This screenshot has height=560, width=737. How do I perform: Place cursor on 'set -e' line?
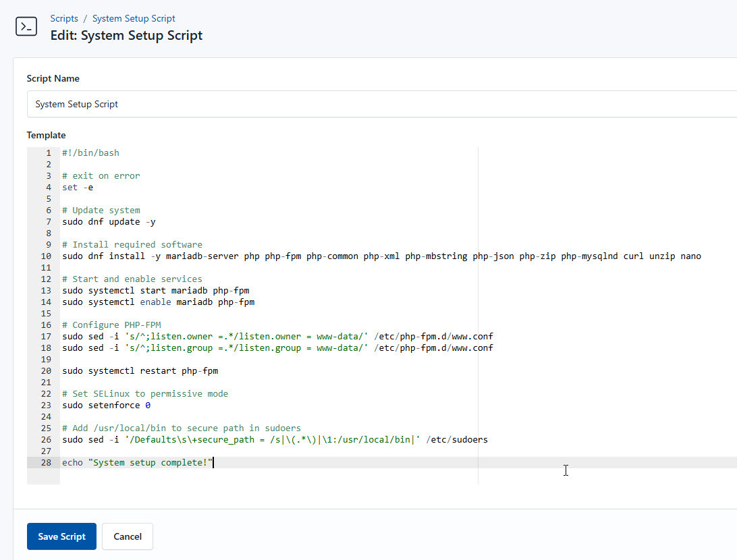(78, 187)
